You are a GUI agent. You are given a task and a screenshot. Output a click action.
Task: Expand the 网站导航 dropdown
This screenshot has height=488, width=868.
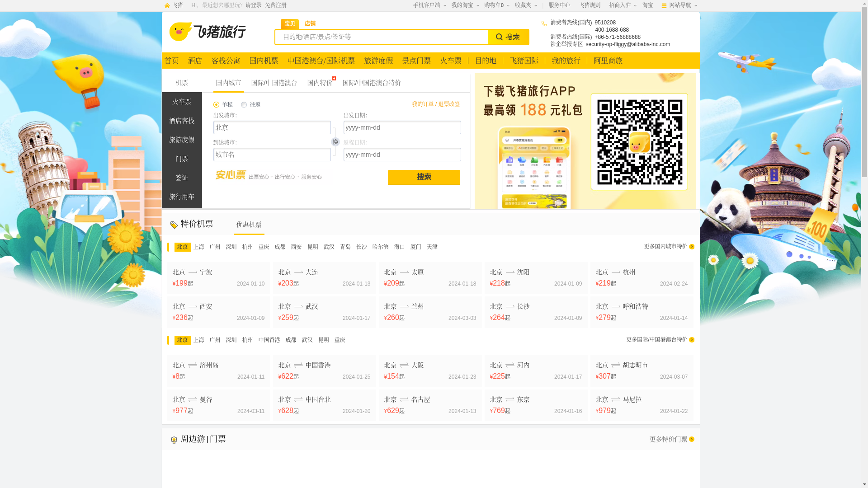683,5
